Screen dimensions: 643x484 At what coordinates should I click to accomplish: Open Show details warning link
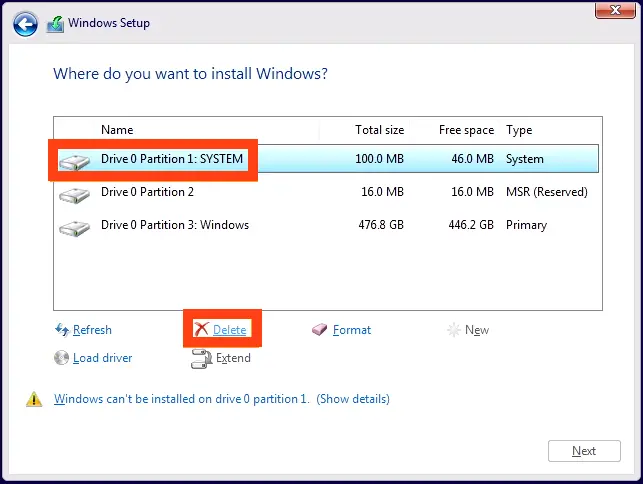tap(353, 399)
